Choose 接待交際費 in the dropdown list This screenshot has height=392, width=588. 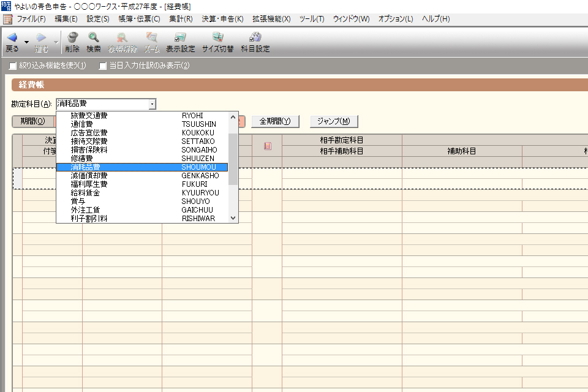coord(142,141)
